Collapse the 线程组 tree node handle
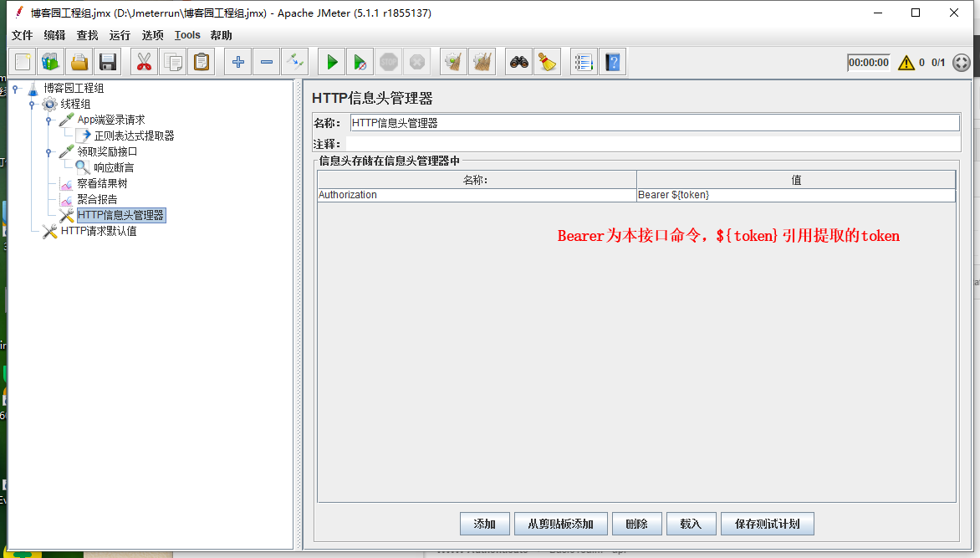The height and width of the screenshot is (558, 980). tap(32, 105)
